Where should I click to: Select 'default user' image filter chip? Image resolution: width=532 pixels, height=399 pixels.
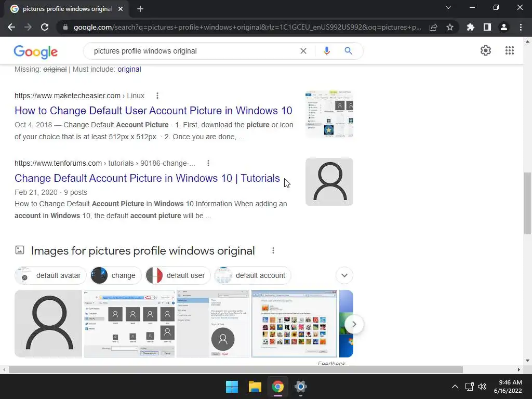[x=178, y=275]
